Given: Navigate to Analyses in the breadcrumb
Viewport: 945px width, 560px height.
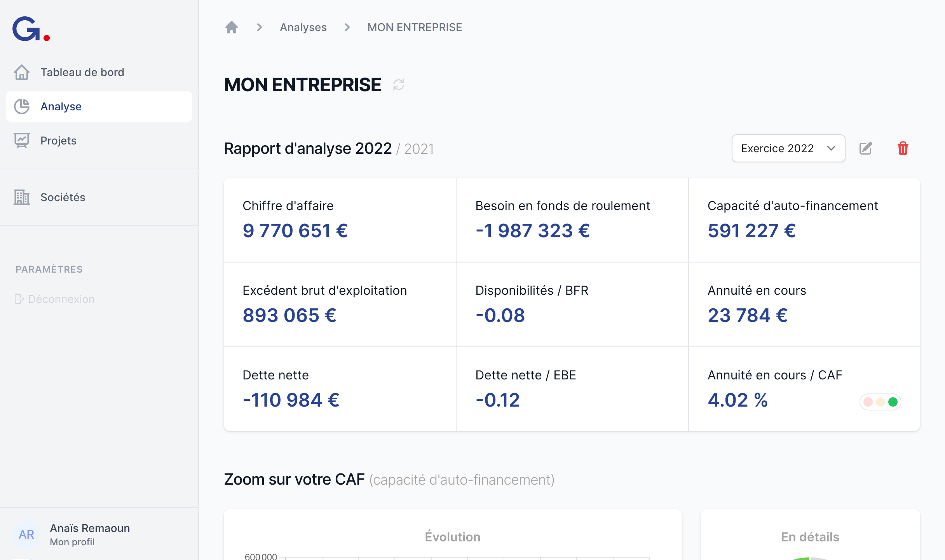Looking at the screenshot, I should [x=303, y=27].
